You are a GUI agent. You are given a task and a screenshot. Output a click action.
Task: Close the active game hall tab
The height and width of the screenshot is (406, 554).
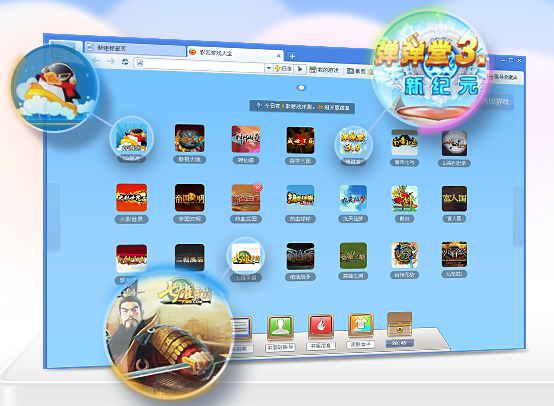[x=278, y=55]
